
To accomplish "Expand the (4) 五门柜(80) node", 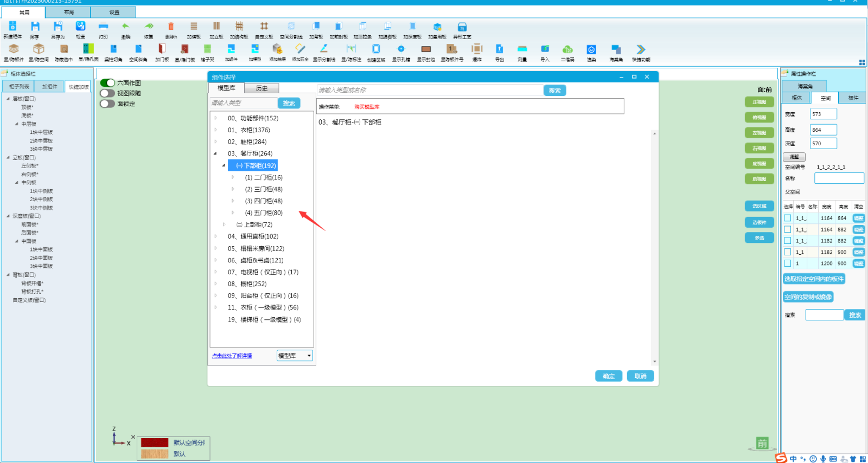I will click(x=233, y=213).
